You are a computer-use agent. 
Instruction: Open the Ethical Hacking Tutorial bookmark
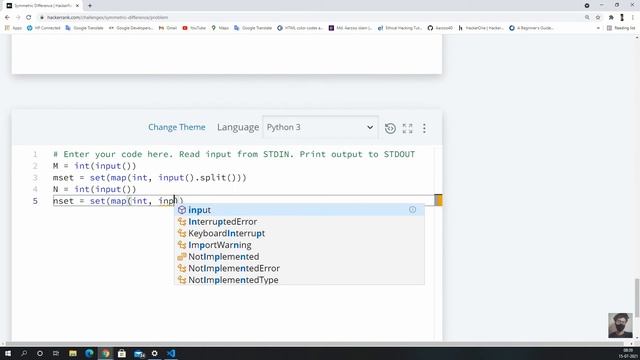click(x=400, y=28)
